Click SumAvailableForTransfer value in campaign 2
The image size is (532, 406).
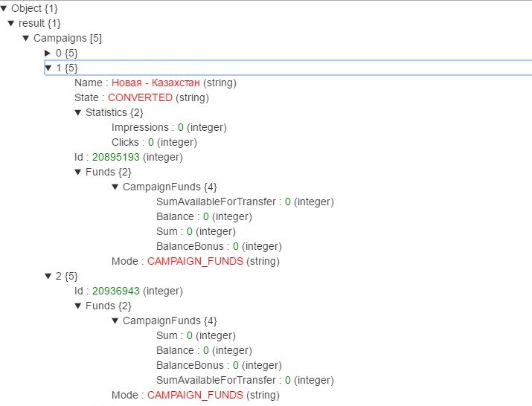(288, 380)
